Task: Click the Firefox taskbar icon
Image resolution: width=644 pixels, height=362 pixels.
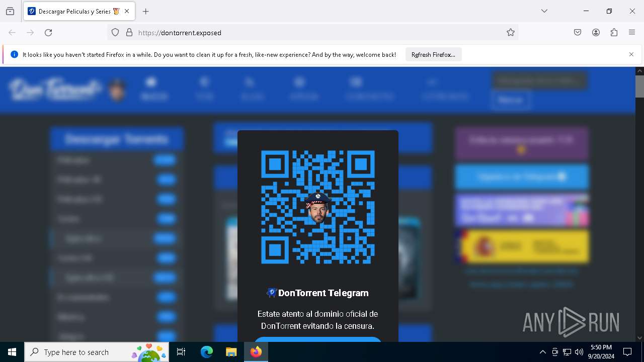Action: point(256,352)
